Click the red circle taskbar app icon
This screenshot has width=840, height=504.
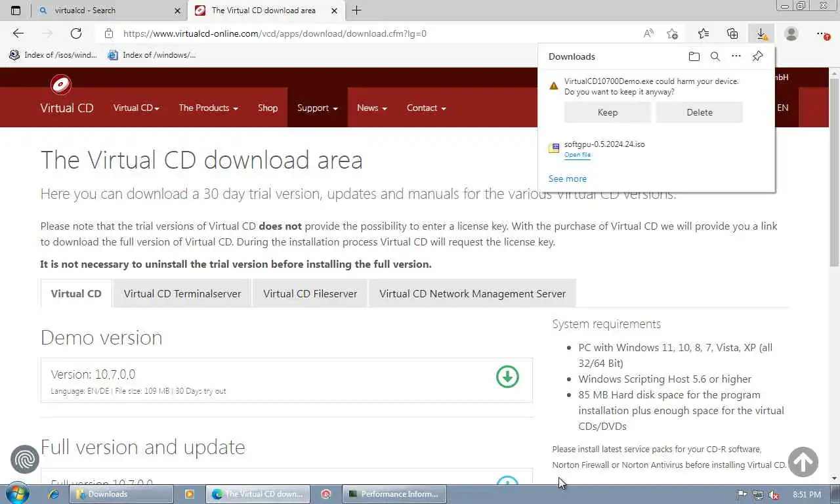click(326, 494)
